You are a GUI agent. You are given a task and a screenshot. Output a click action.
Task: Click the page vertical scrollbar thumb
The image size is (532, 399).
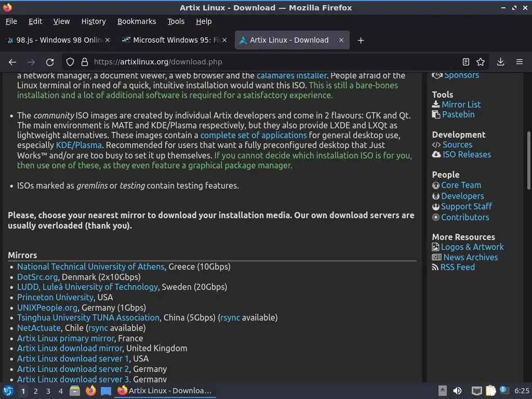tap(528, 161)
